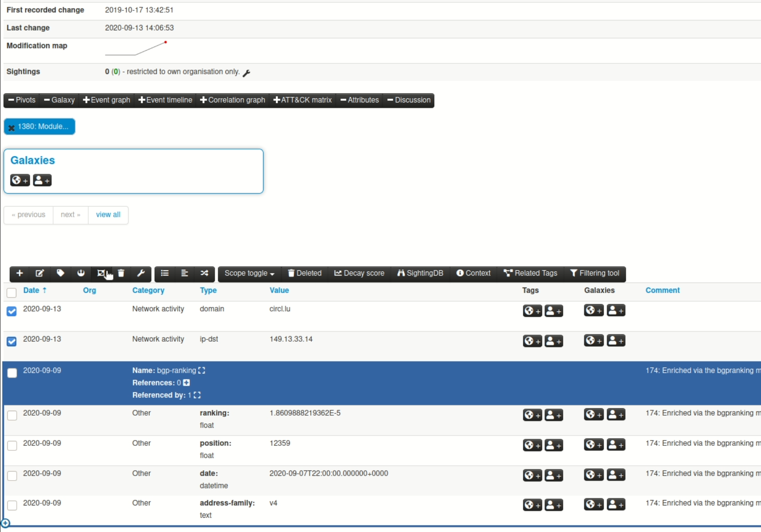
Task: Click the wrench icon beside Sightings
Action: (246, 73)
